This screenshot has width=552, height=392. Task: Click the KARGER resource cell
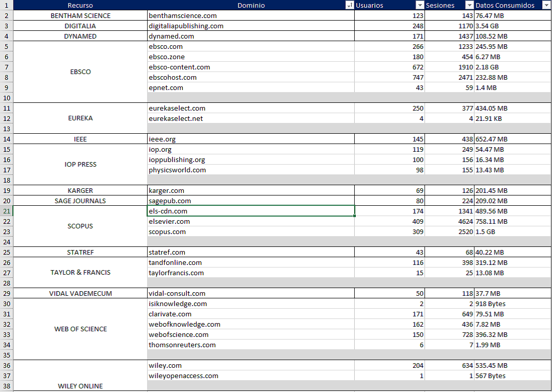80,190
